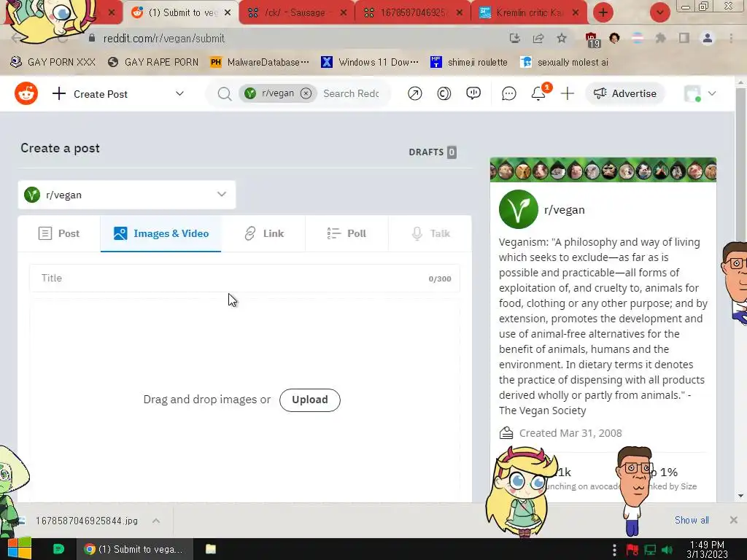Click the network tray icon
Screen dimensions: 747x560
click(x=650, y=550)
